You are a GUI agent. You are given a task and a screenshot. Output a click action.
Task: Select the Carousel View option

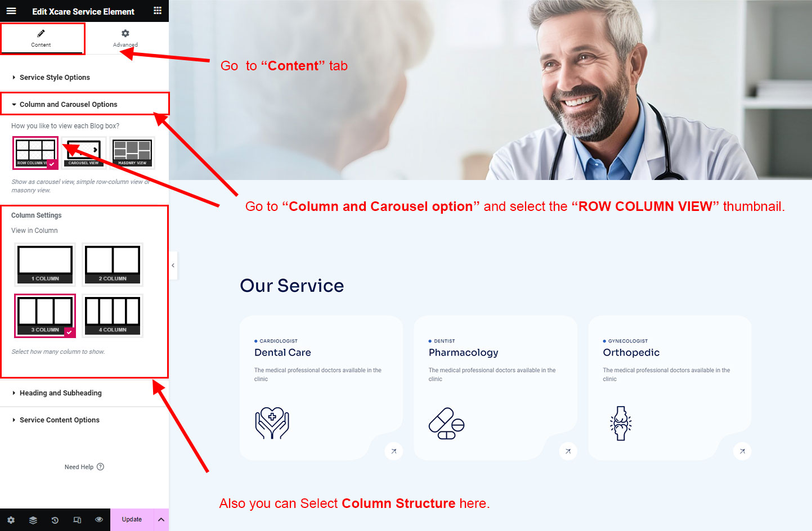pos(84,152)
